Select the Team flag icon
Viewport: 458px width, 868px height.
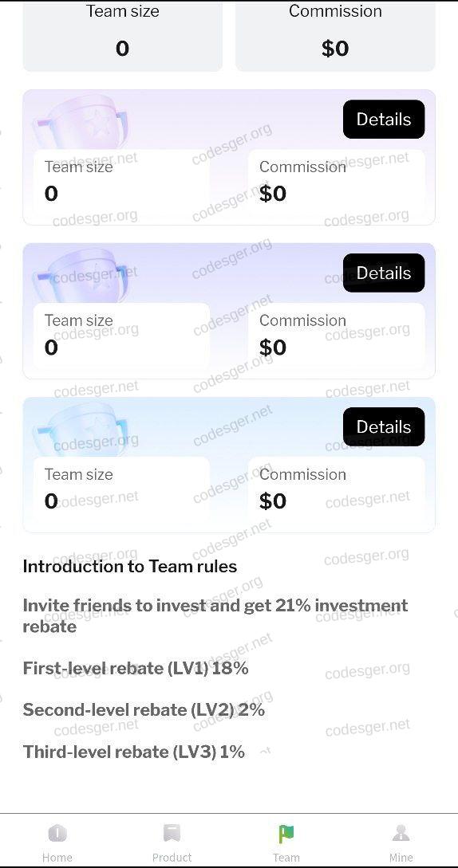click(x=286, y=833)
